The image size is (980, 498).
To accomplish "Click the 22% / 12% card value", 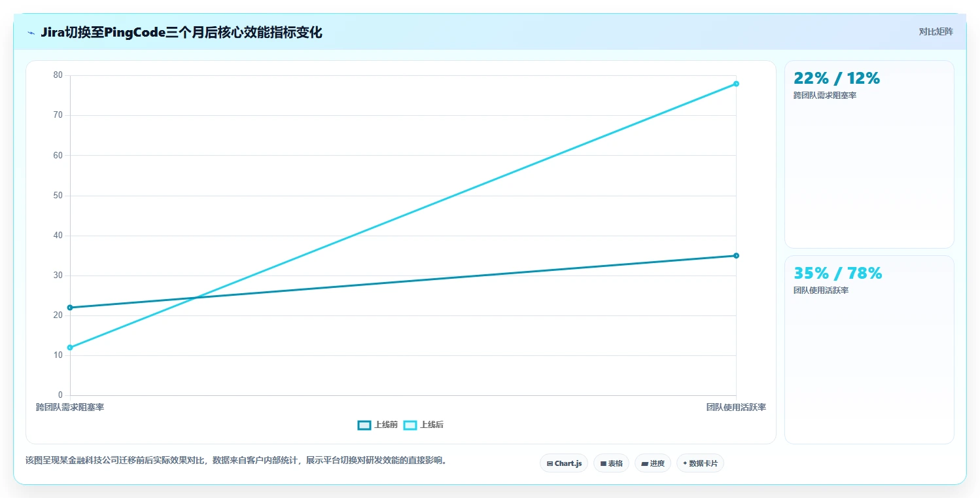I will 837,78.
